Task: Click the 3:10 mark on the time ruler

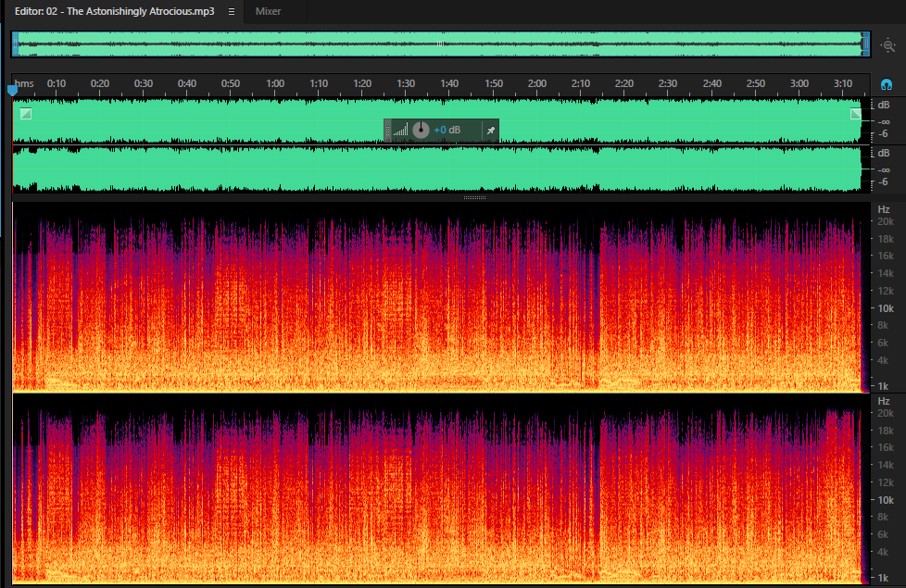Action: [x=842, y=83]
